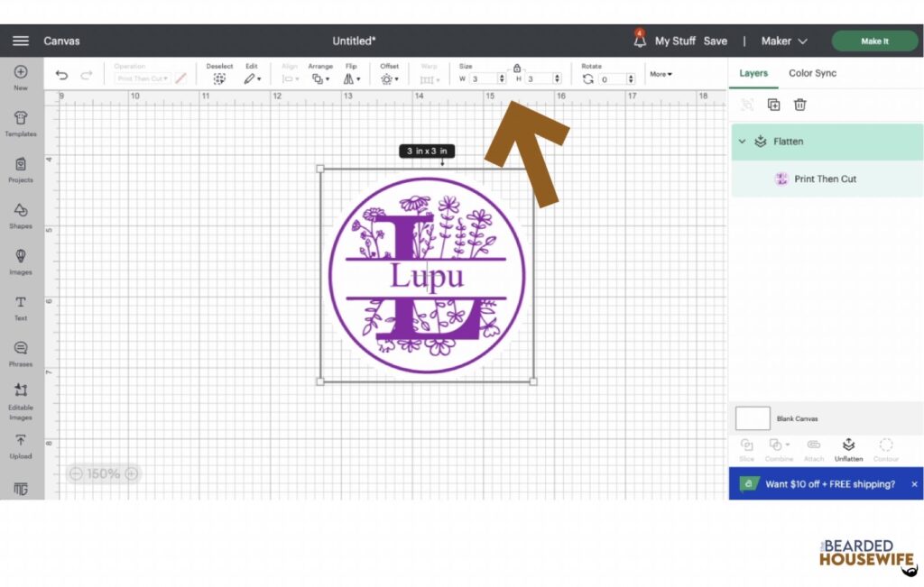
Task: Open the hamburger main menu
Action: tap(20, 41)
